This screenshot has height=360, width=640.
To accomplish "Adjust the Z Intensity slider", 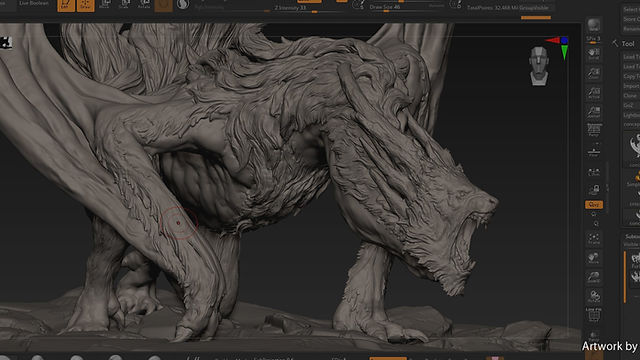I will pos(308,8).
